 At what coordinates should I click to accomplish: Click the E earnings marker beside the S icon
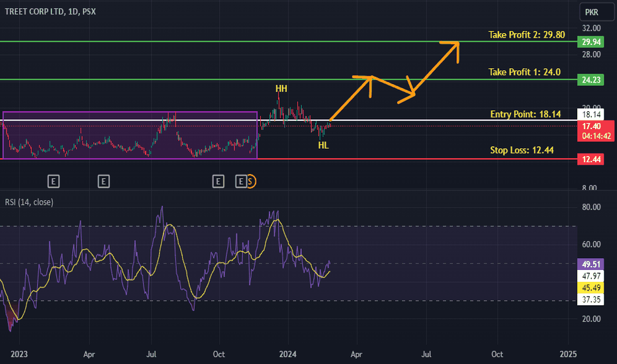tap(240, 181)
